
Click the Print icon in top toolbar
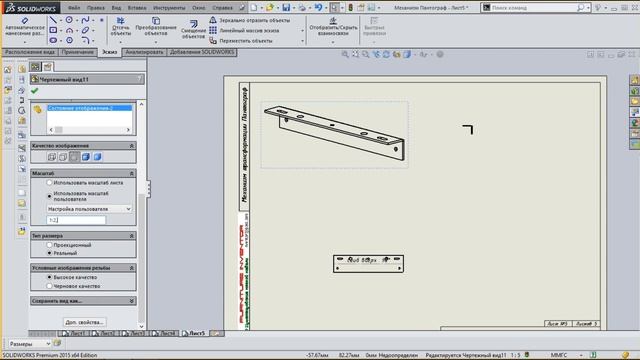click(302, 7)
